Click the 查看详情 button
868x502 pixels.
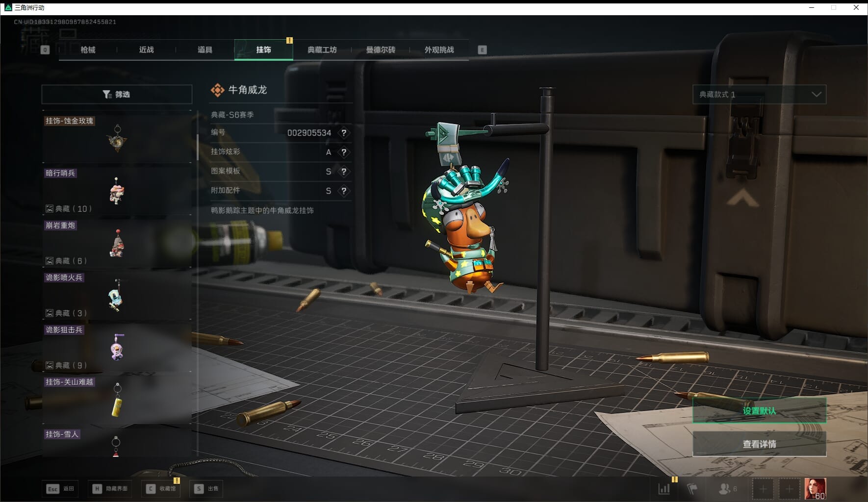(759, 444)
